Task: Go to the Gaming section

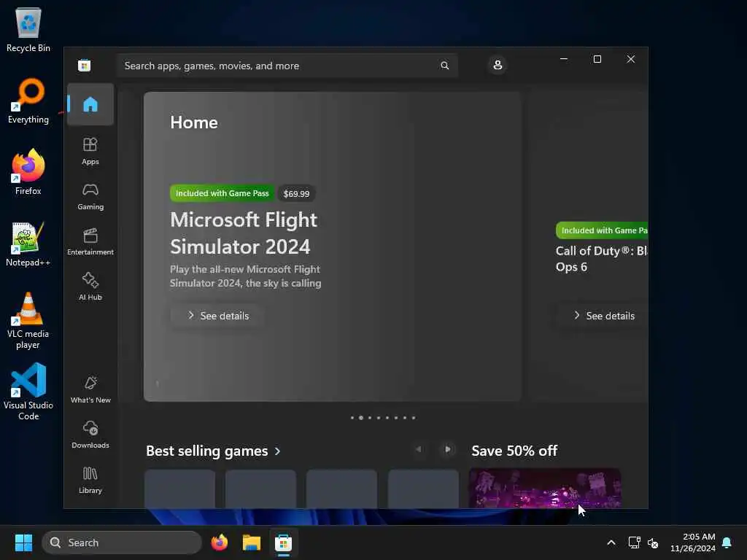Action: point(90,196)
